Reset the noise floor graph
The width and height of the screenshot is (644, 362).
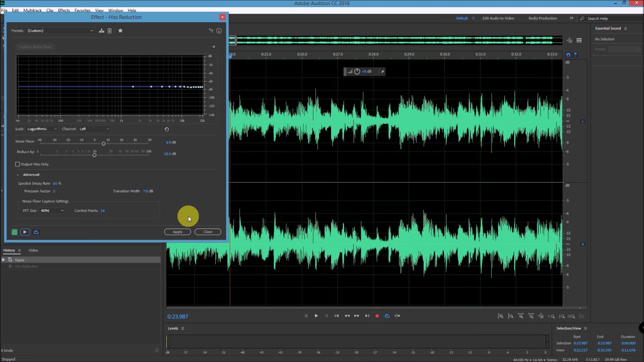coord(167,129)
